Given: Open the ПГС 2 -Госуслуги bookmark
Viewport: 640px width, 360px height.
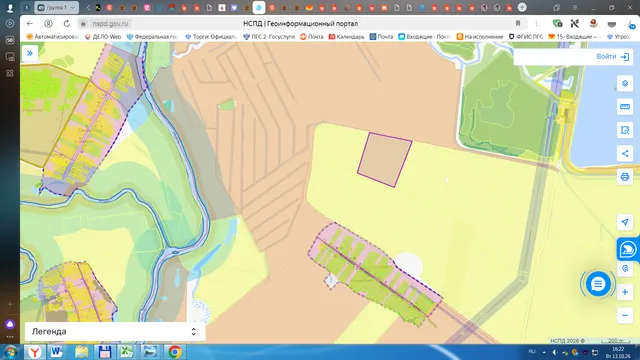Looking at the screenshot, I should point(269,37).
